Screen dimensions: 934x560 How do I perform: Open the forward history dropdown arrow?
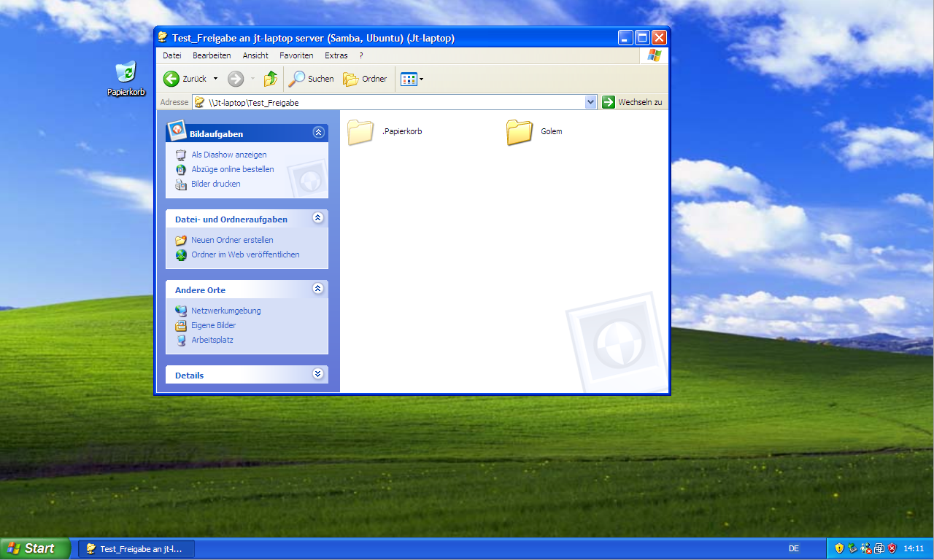253,79
